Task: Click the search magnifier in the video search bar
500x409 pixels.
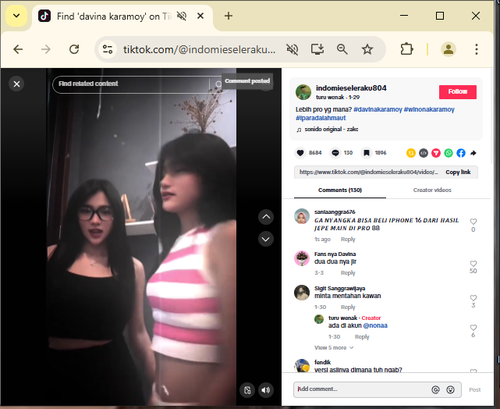Action: (218, 84)
